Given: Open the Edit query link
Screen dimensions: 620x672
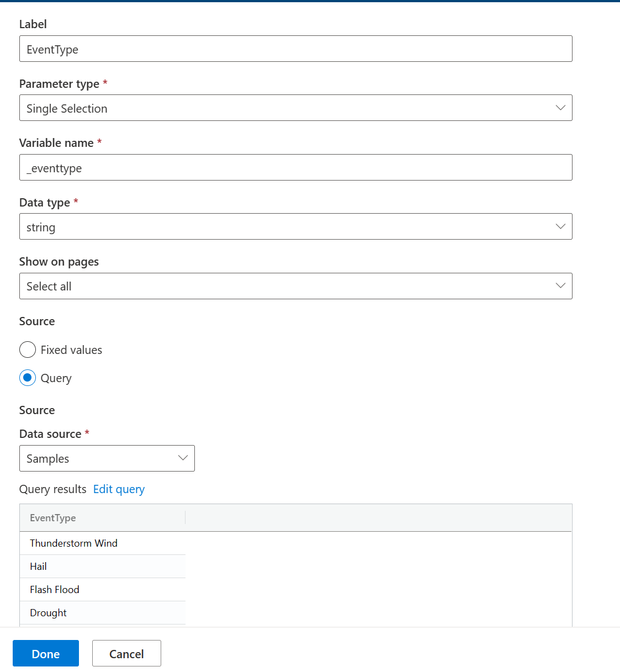Looking at the screenshot, I should tap(119, 489).
